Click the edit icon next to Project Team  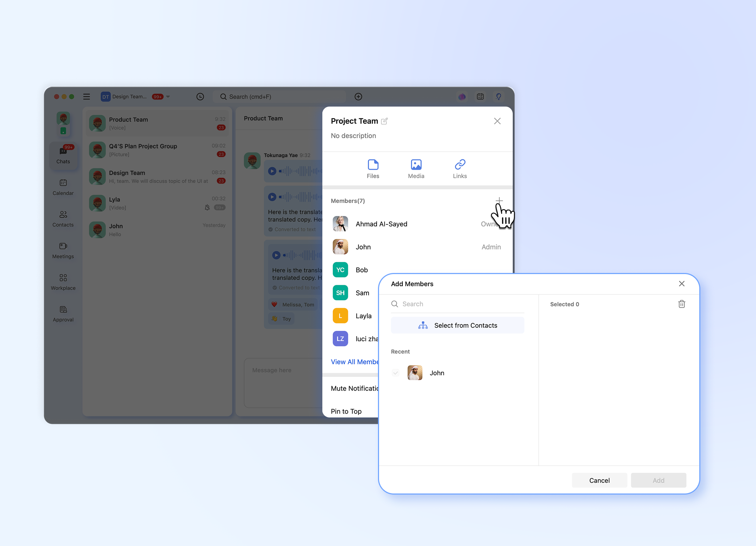click(x=384, y=121)
